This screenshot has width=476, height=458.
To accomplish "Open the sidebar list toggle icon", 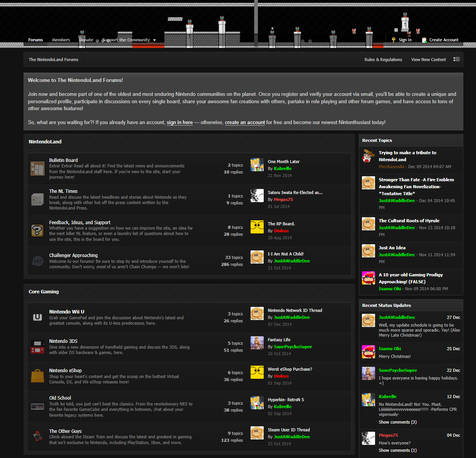I will [457, 60].
